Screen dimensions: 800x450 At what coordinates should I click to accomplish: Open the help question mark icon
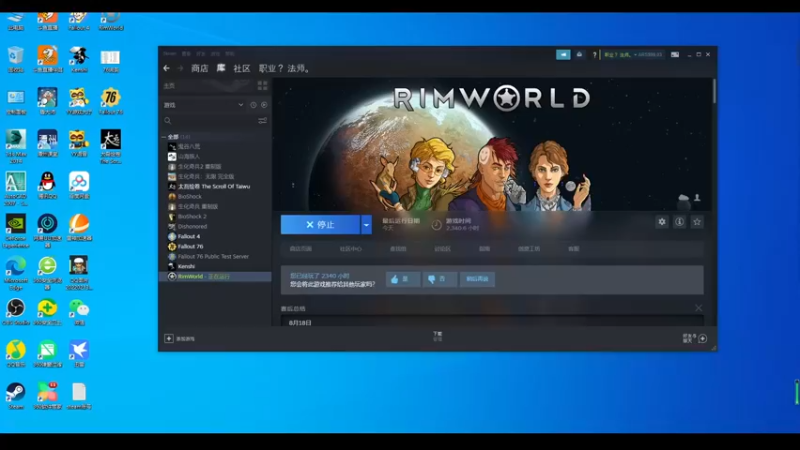pos(594,55)
